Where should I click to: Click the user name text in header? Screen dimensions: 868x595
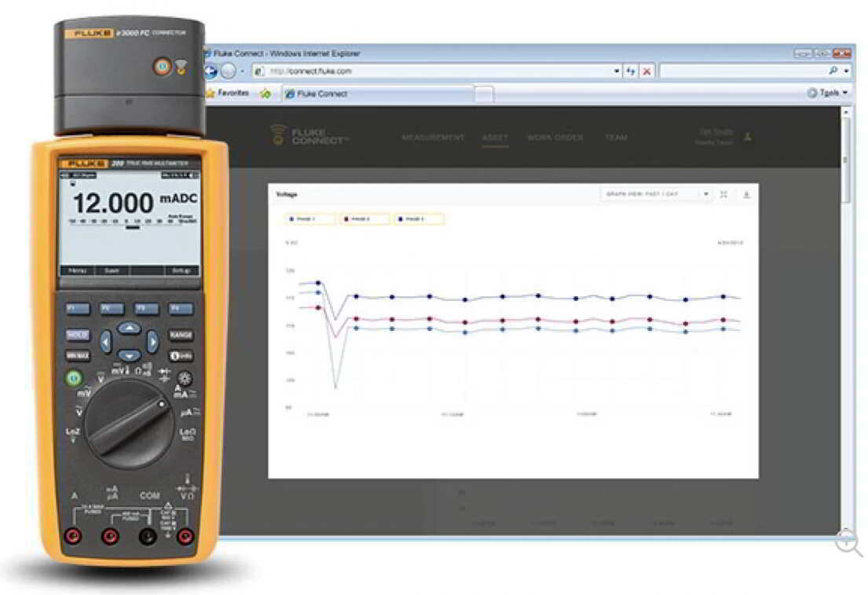click(716, 132)
